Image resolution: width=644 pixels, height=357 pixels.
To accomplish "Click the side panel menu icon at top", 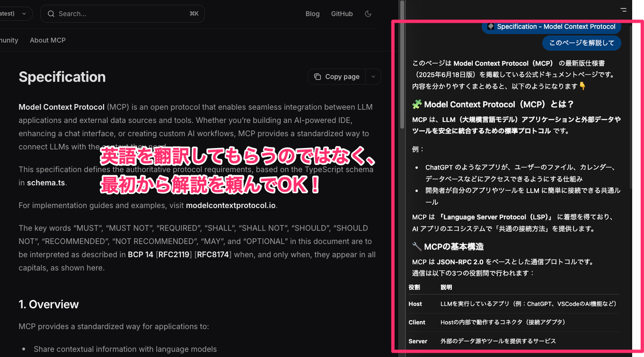I will [x=623, y=10].
